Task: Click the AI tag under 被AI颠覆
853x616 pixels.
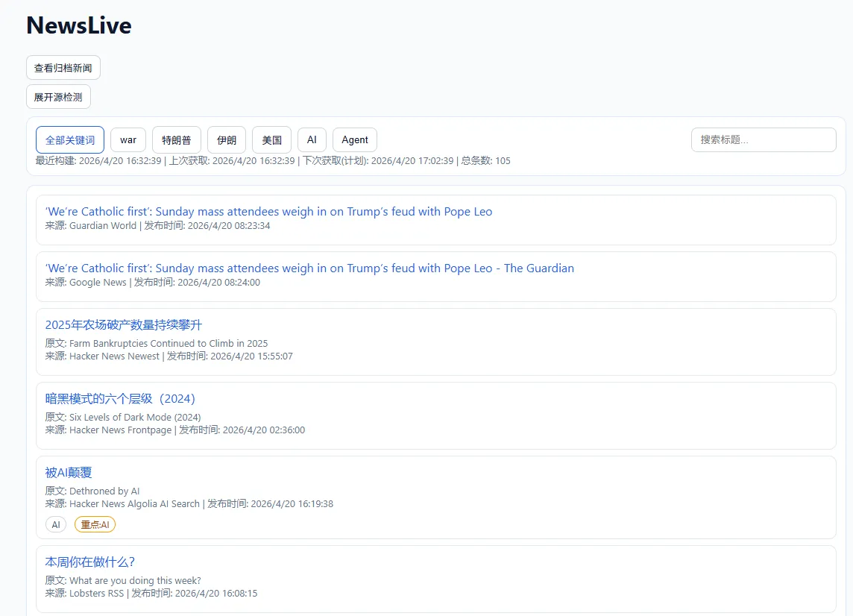Action: [x=56, y=525]
